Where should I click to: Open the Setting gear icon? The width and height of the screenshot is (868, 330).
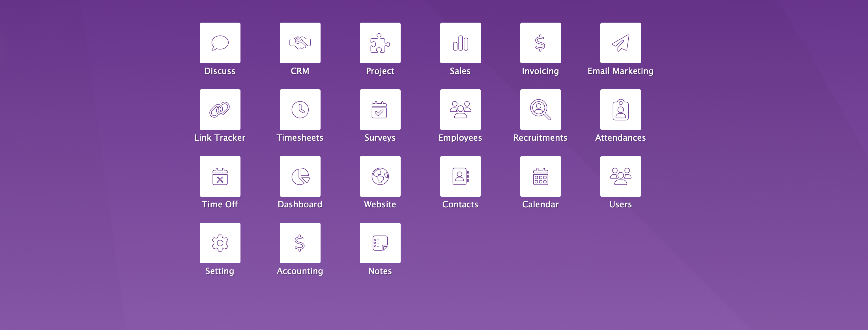point(220,242)
